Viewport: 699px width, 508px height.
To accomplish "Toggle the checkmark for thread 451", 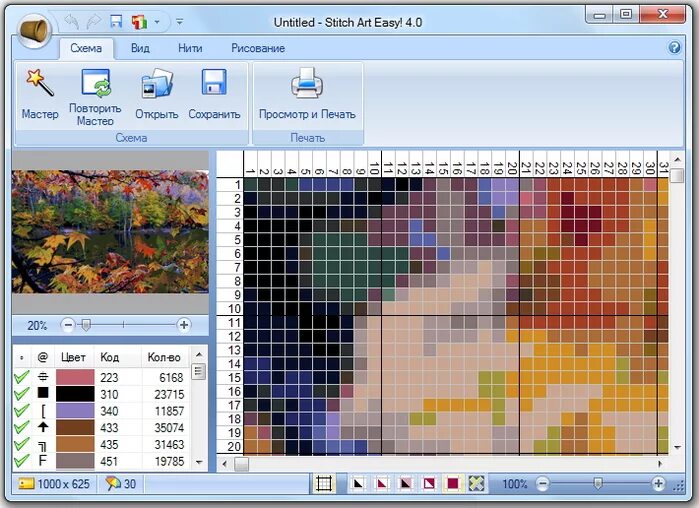I will tap(21, 461).
